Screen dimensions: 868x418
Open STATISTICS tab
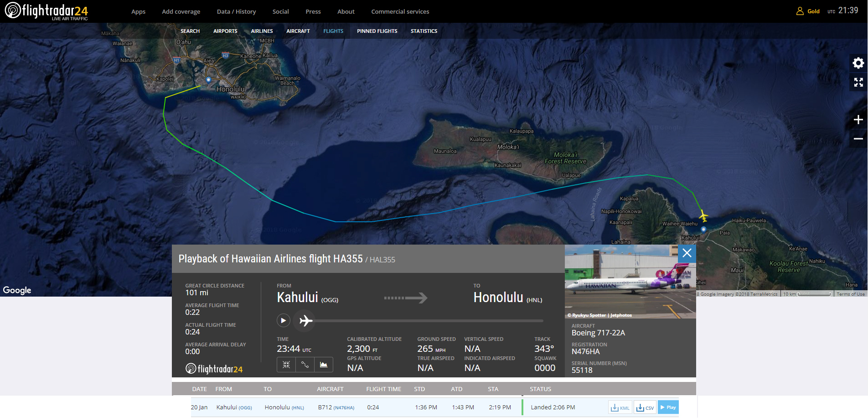(424, 31)
